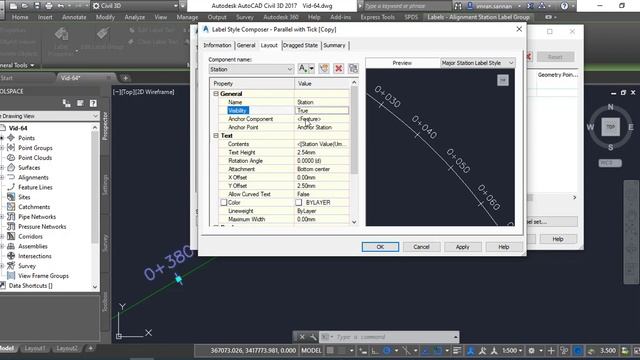Toggle object snap in status bar
This screenshot has width=640, height=360.
438,350
